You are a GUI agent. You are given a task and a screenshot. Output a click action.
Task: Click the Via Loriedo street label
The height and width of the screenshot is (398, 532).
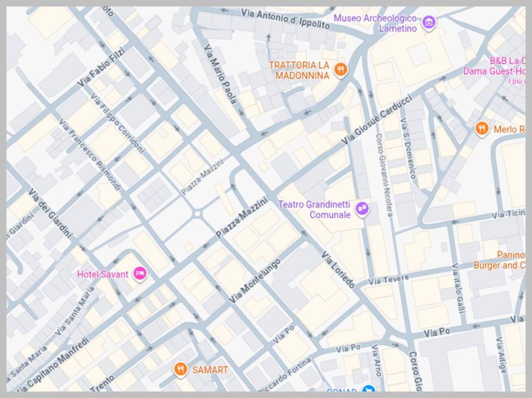coord(338,270)
